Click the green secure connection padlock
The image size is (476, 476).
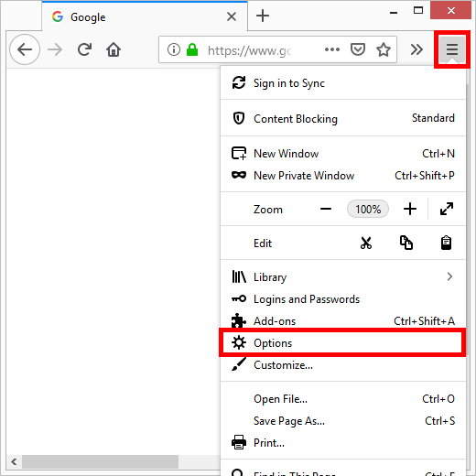tap(192, 49)
